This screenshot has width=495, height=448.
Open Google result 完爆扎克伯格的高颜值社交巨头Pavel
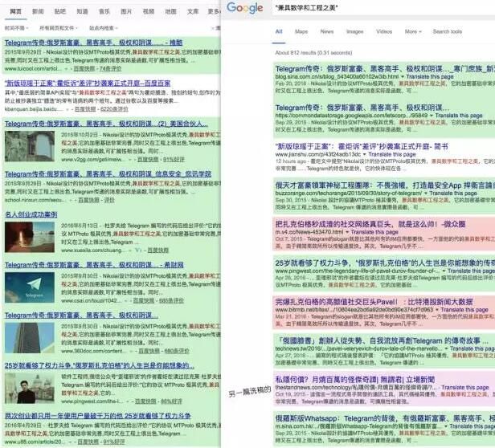[374, 302]
